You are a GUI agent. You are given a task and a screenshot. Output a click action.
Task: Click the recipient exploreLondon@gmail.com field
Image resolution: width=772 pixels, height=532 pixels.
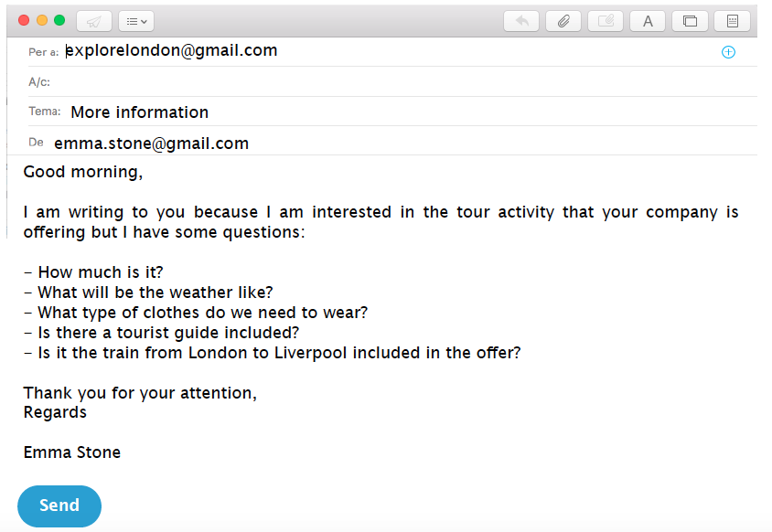point(172,51)
